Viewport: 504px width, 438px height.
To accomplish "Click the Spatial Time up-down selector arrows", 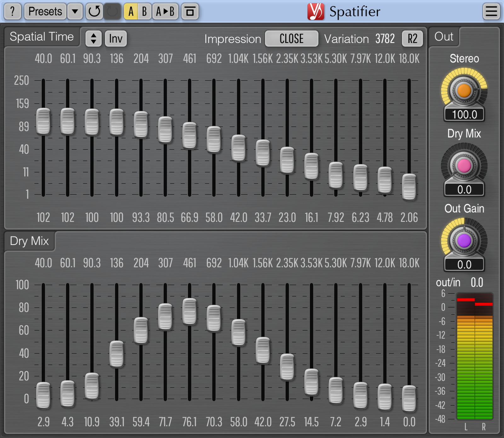I will pyautogui.click(x=93, y=39).
